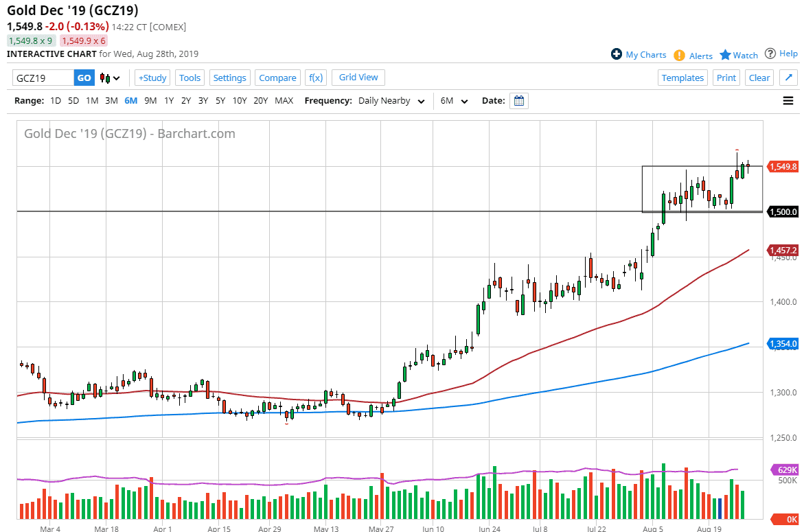Open the date calendar picker icon
The width and height of the screenshot is (804, 532).
tap(519, 101)
